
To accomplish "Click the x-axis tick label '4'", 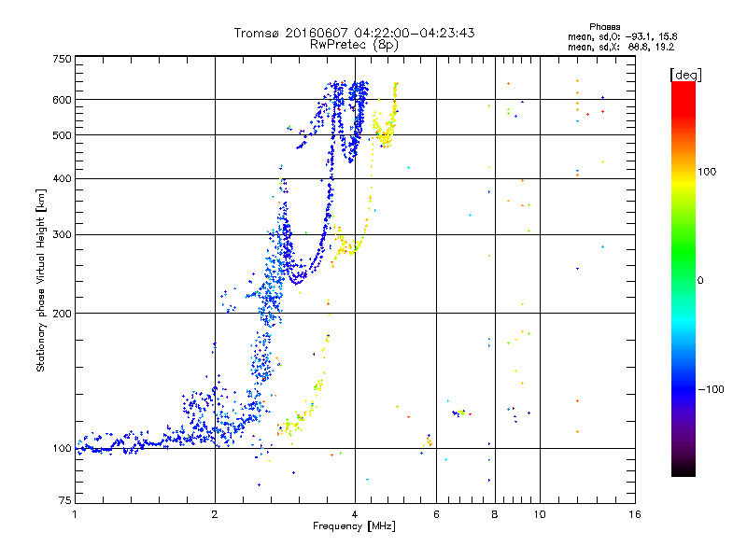I will (355, 514).
